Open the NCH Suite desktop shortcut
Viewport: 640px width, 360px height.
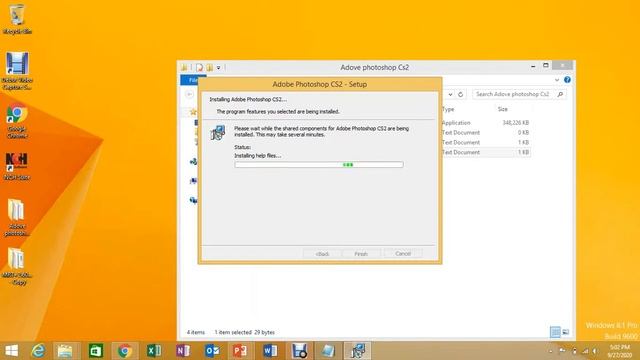17,166
